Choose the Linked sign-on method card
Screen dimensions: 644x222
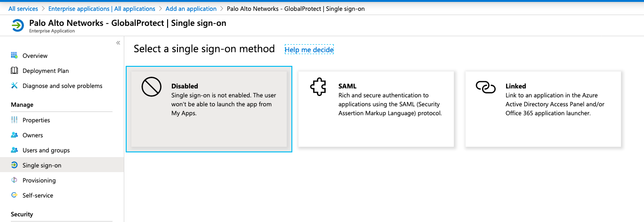(543, 109)
